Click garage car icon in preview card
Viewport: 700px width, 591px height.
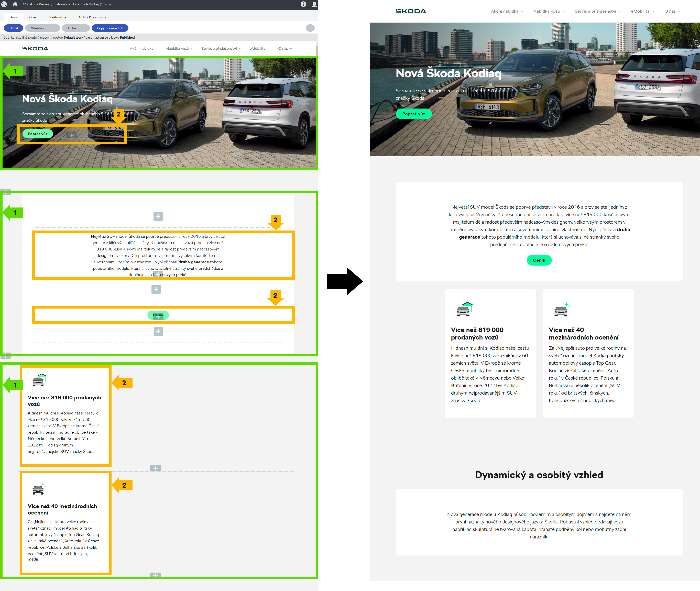[x=464, y=309]
